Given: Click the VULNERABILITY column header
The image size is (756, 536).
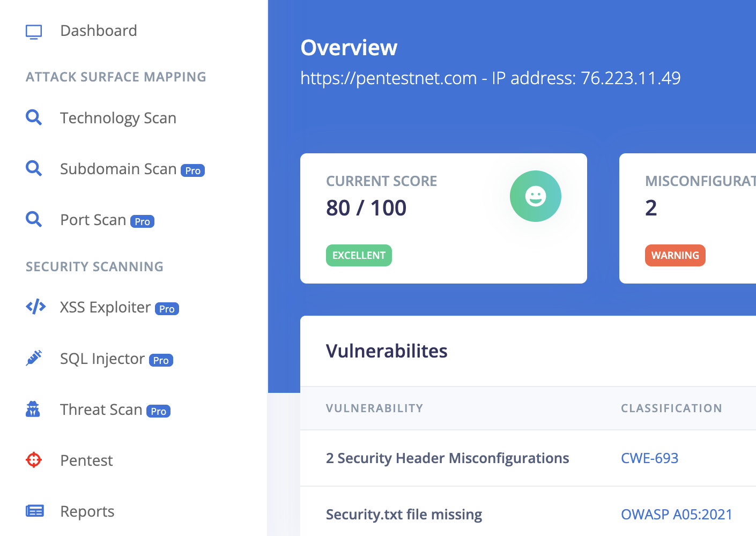Looking at the screenshot, I should pyautogui.click(x=374, y=408).
